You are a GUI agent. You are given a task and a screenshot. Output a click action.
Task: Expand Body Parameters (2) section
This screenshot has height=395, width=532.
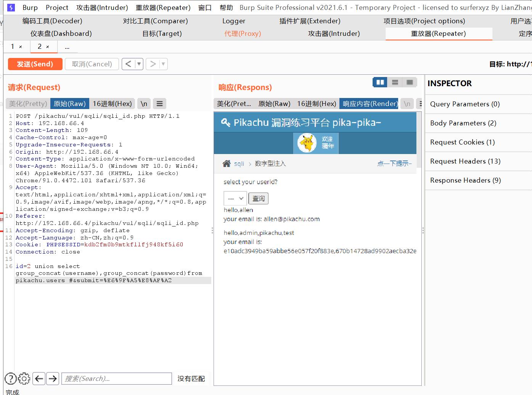click(x=479, y=123)
